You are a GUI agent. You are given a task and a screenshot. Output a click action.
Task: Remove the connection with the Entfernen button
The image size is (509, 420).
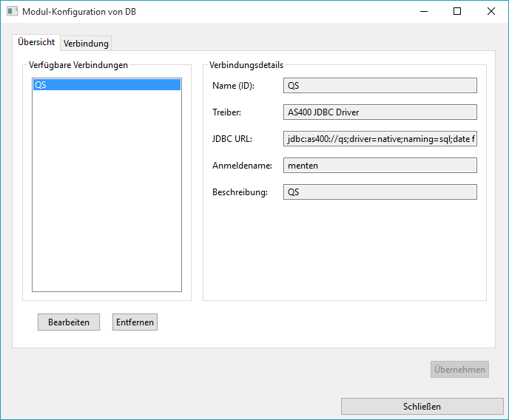click(x=135, y=322)
